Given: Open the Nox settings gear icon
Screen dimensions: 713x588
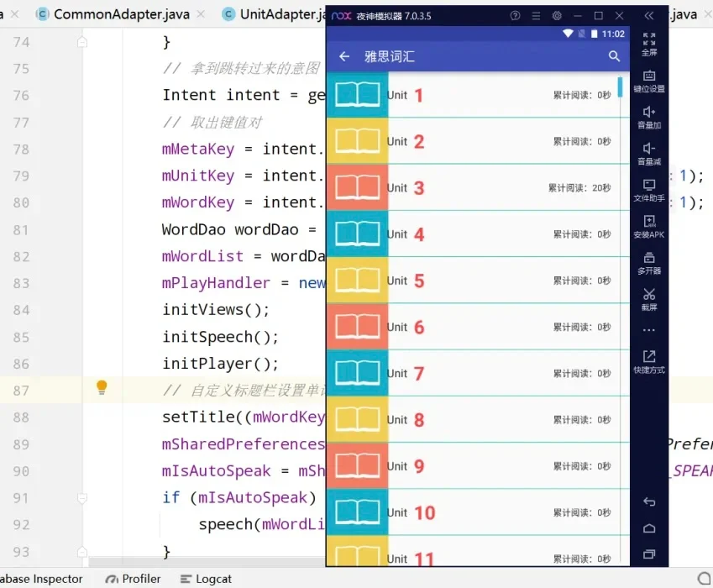Looking at the screenshot, I should tap(556, 14).
